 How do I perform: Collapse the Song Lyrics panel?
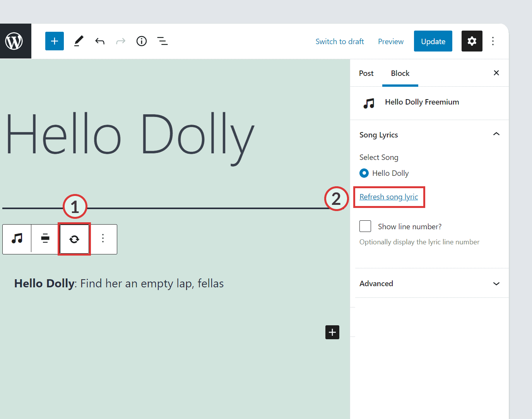[496, 134]
